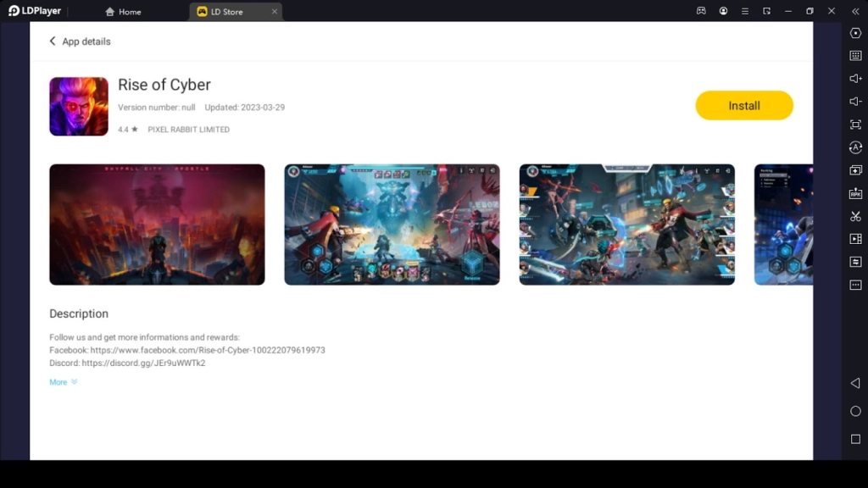Decrease the emulator volume
Image resolution: width=868 pixels, height=488 pixels.
click(x=856, y=102)
